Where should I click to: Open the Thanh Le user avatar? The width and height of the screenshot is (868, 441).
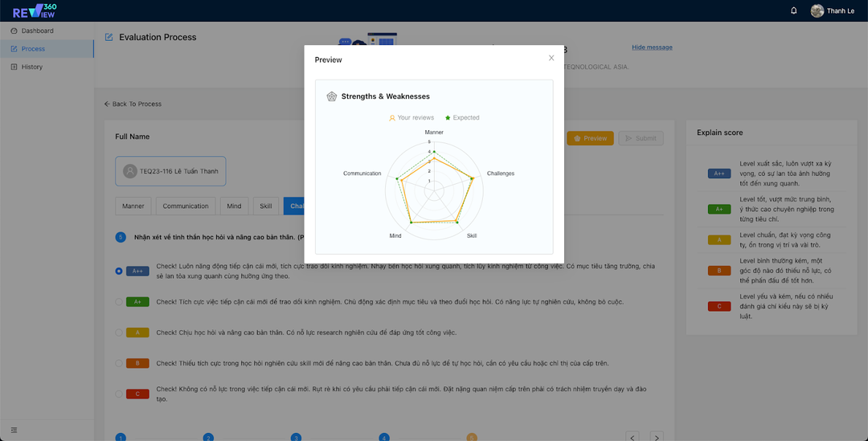(x=817, y=10)
